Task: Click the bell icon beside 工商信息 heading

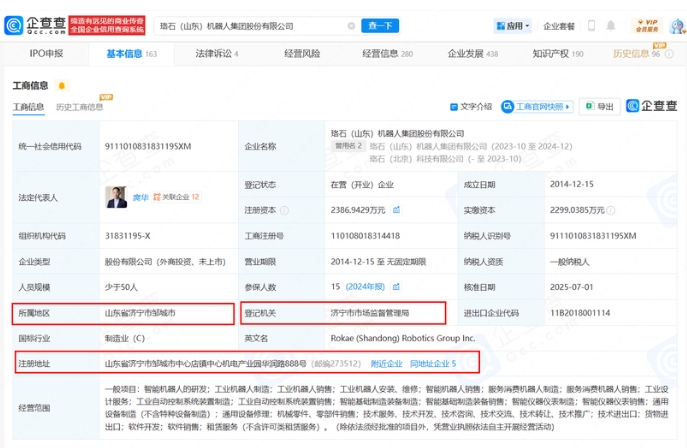Action: pyautogui.click(x=62, y=86)
